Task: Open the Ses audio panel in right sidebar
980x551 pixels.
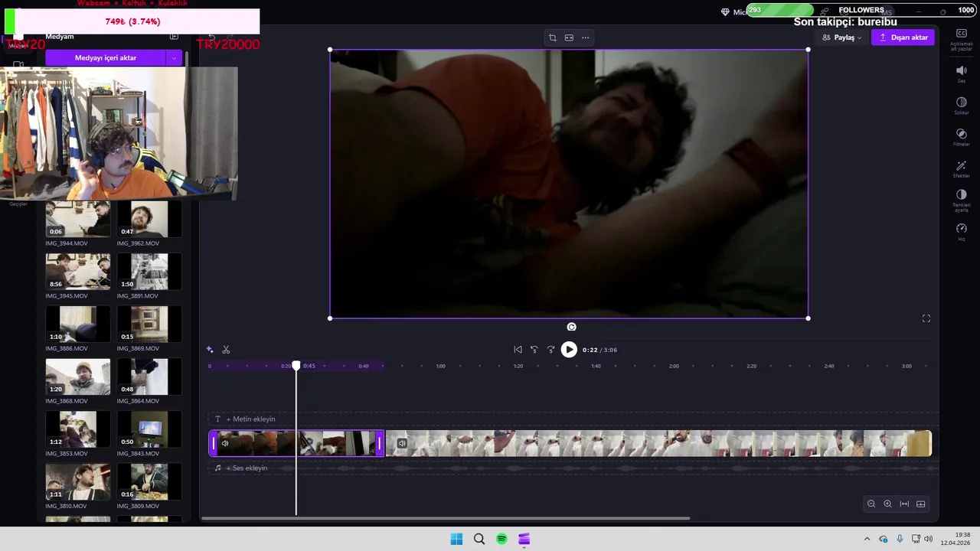Action: tap(961, 73)
